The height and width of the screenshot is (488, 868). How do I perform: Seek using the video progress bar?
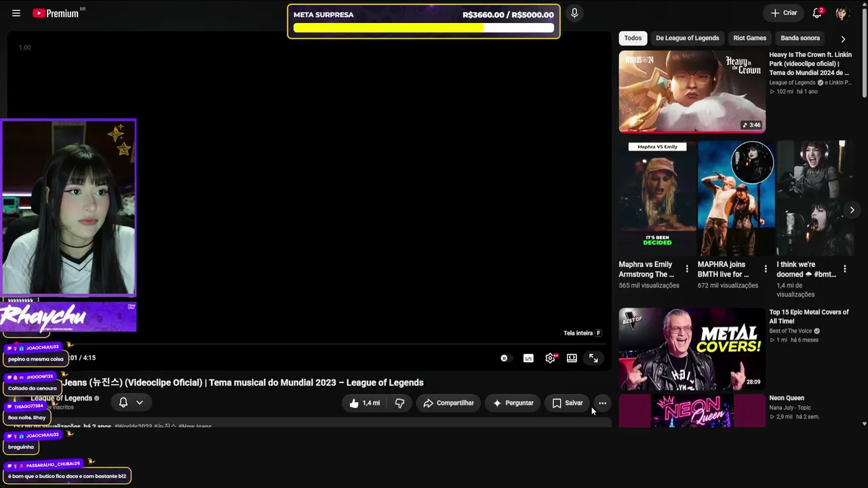point(309,344)
